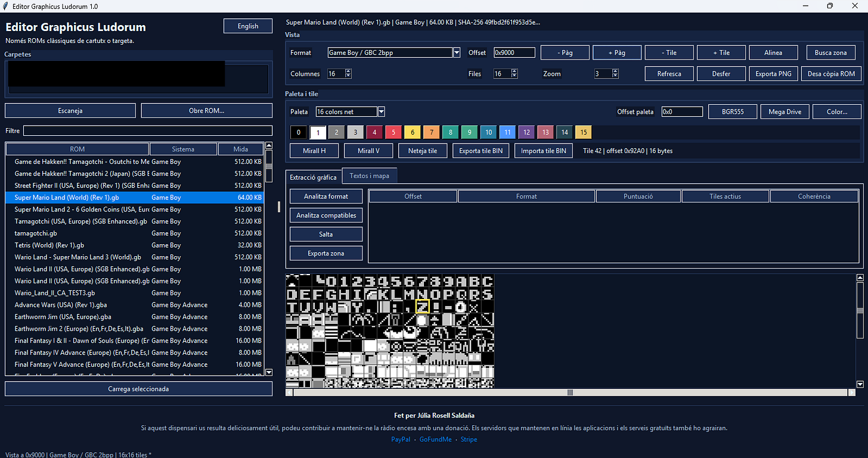The width and height of the screenshot is (868, 458).
Task: Select tetris (World) (Rev 1).gb in list
Action: pyautogui.click(x=135, y=245)
